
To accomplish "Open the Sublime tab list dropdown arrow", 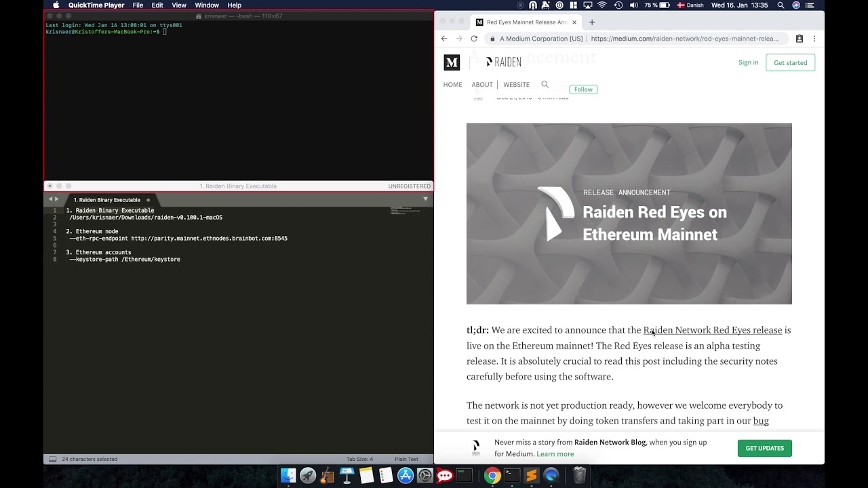I will tap(425, 199).
